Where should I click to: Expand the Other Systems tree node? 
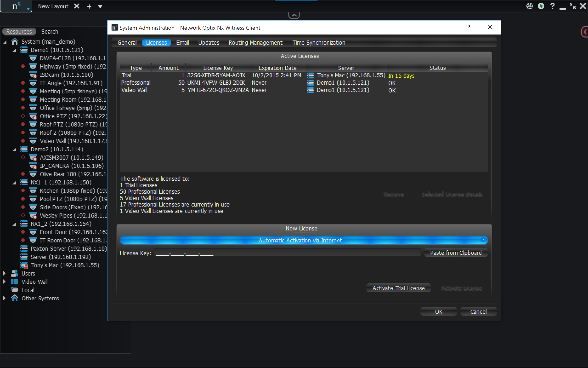click(x=4, y=298)
